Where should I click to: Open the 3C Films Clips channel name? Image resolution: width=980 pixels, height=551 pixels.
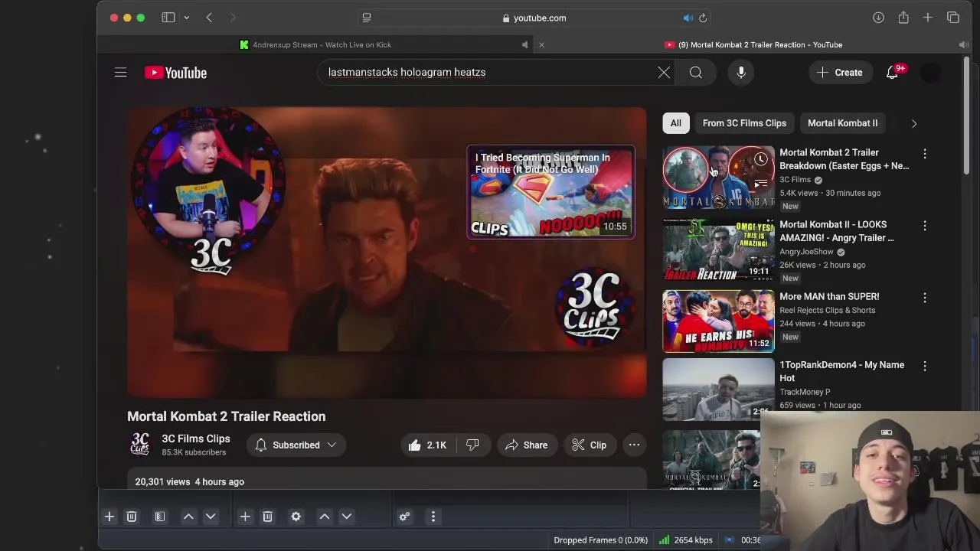click(x=196, y=439)
